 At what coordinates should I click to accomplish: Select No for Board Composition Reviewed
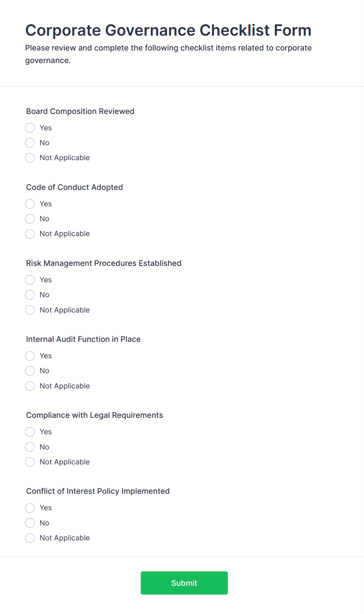30,143
